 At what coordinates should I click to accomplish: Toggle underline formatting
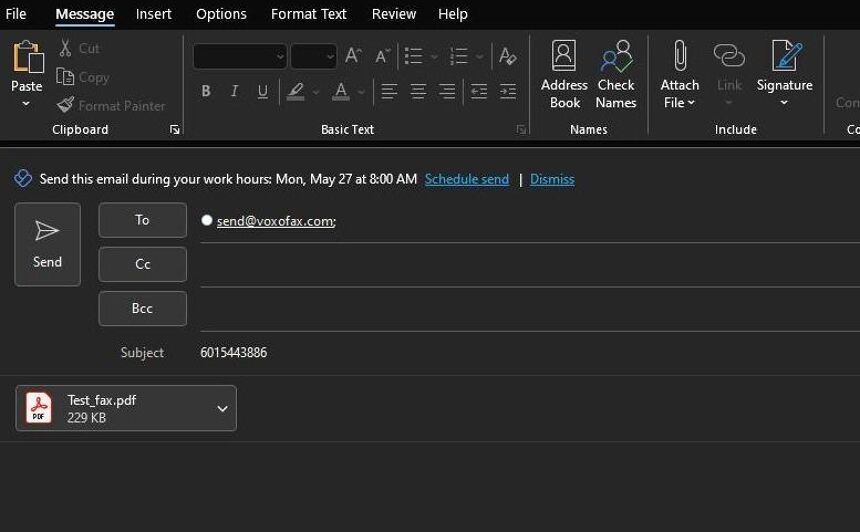pyautogui.click(x=263, y=91)
